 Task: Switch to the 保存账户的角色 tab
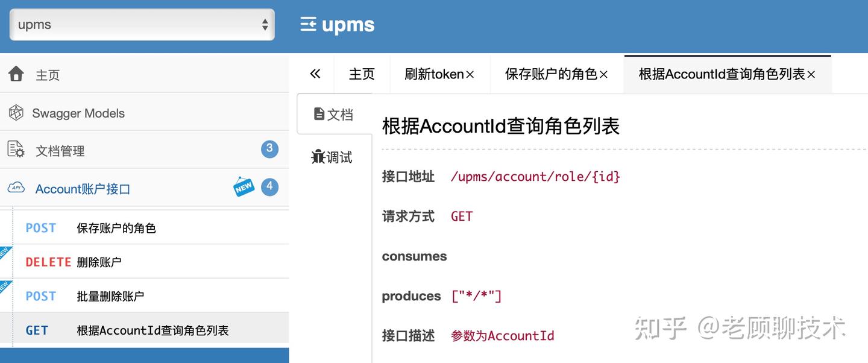pos(550,74)
